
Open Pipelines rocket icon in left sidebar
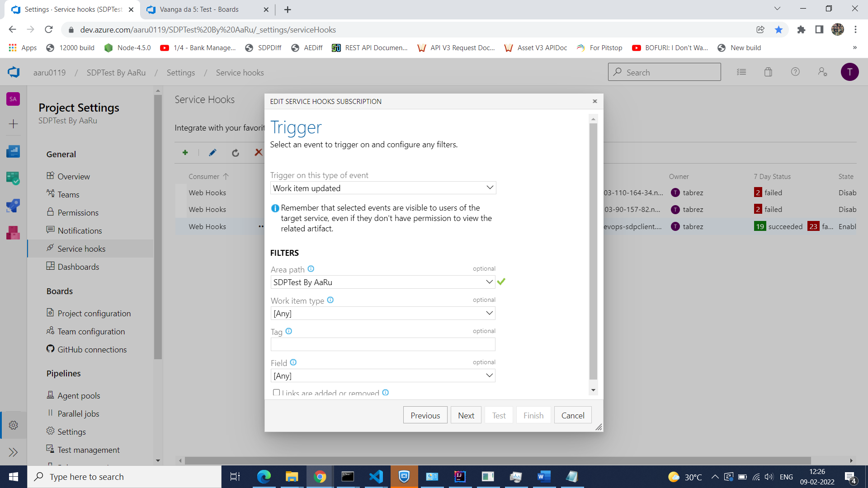coord(13,206)
